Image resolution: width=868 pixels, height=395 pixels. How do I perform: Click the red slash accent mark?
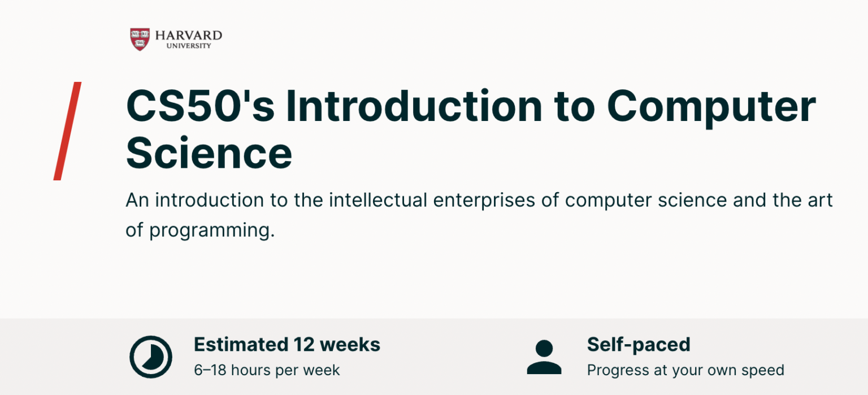click(x=68, y=131)
